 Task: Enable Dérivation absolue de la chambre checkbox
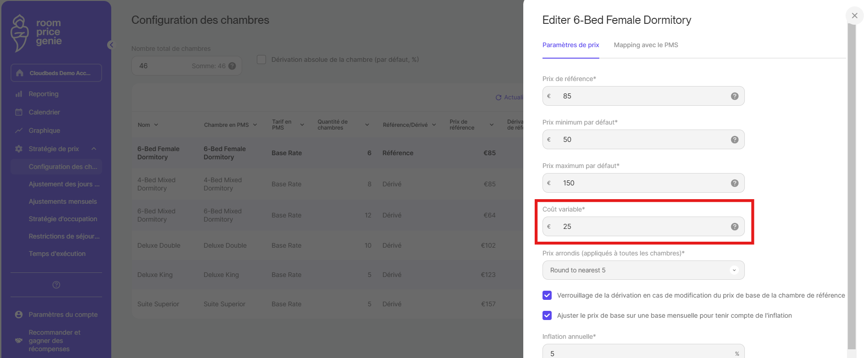click(261, 60)
